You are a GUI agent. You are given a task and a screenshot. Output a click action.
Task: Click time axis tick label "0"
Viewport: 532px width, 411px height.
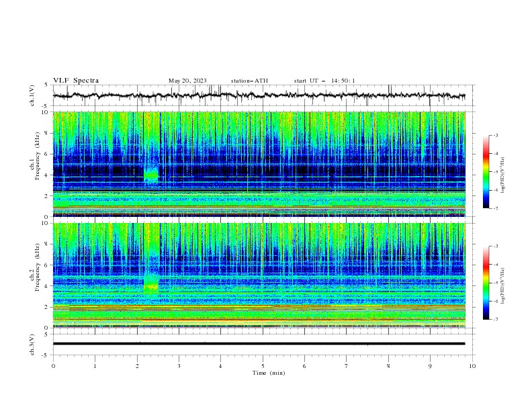(x=53, y=366)
